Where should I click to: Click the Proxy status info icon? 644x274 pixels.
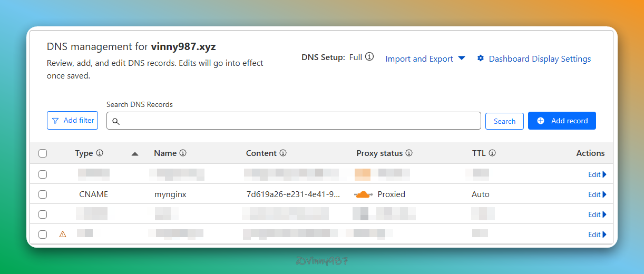[x=409, y=153]
